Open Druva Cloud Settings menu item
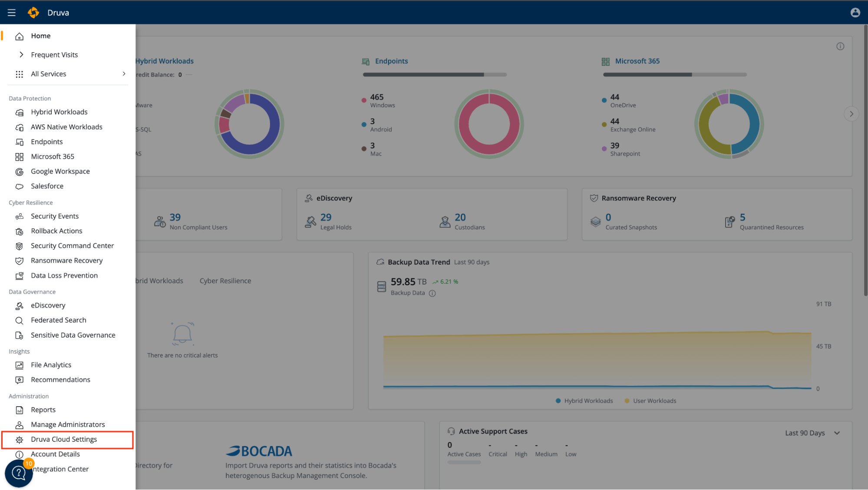 point(64,439)
